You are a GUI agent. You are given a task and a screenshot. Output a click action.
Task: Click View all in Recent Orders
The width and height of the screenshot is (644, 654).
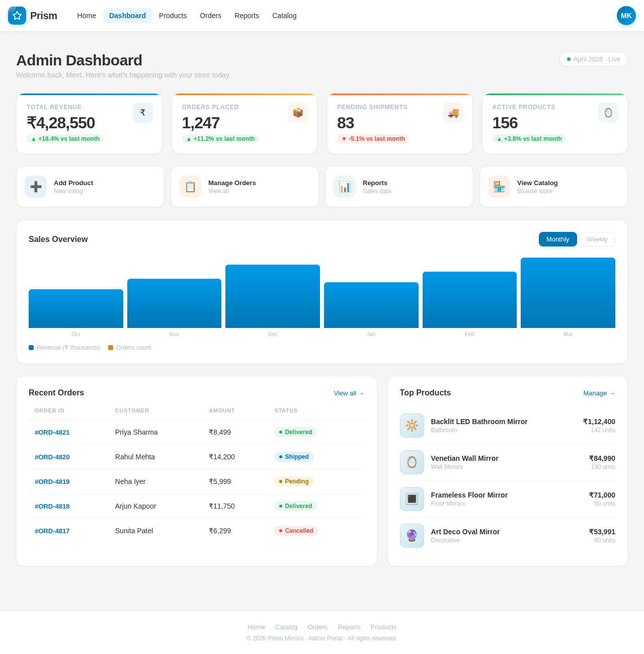[349, 393]
